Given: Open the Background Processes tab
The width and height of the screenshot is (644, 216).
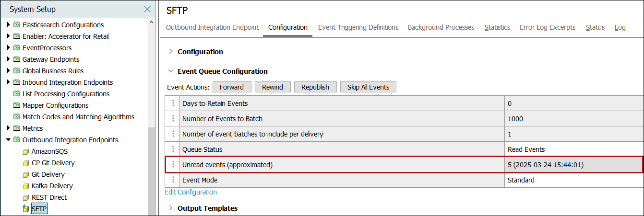Looking at the screenshot, I should [441, 27].
